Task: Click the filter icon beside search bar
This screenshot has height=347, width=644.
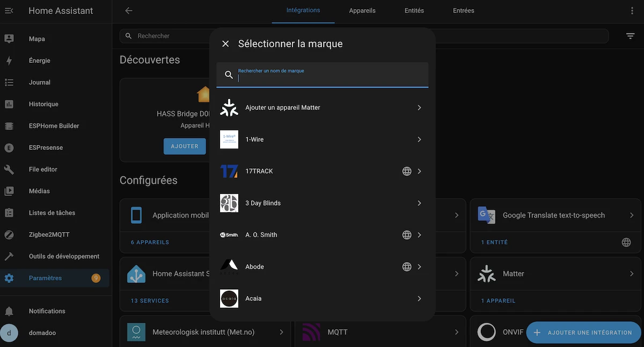Action: 631,36
